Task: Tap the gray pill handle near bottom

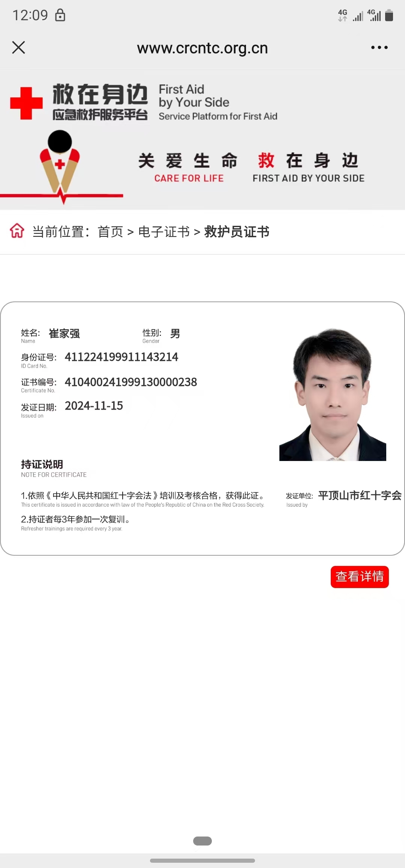Action: click(x=202, y=841)
